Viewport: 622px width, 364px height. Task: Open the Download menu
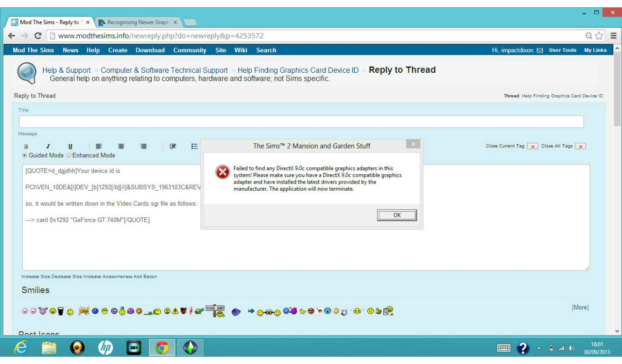click(x=150, y=50)
